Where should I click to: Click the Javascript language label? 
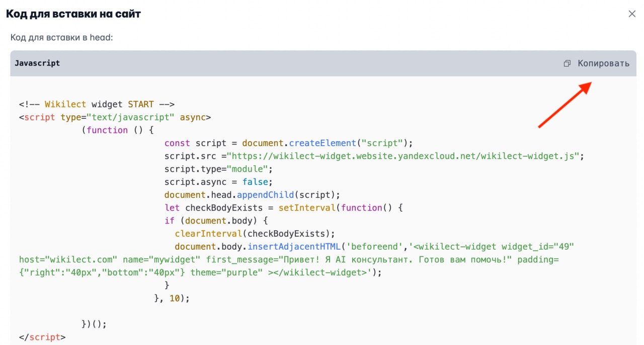click(x=37, y=63)
